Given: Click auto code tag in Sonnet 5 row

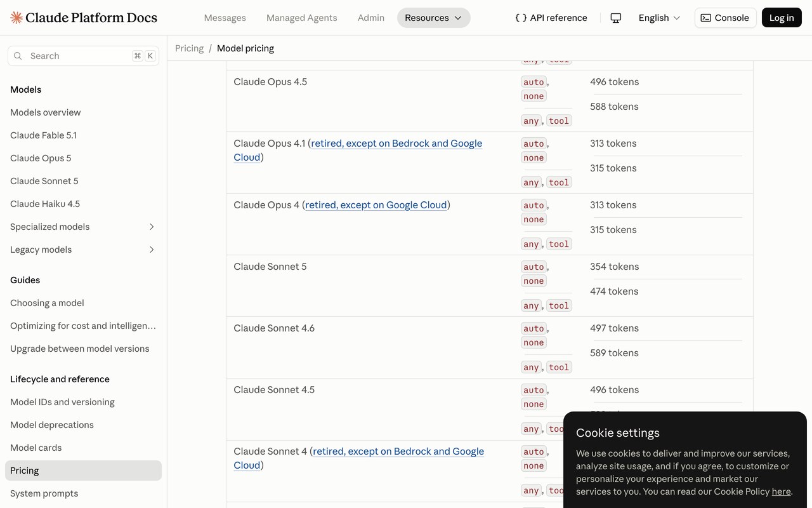Looking at the screenshot, I should (534, 267).
